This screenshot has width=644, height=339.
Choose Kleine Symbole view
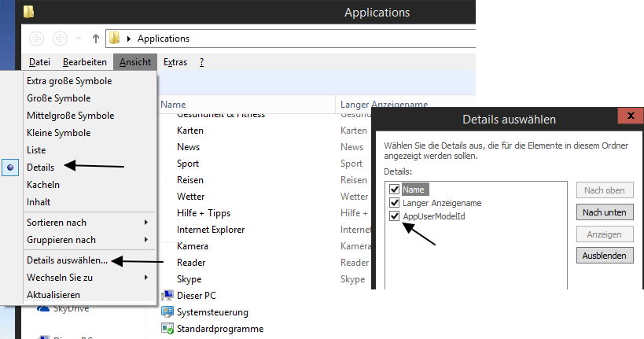pos(59,133)
